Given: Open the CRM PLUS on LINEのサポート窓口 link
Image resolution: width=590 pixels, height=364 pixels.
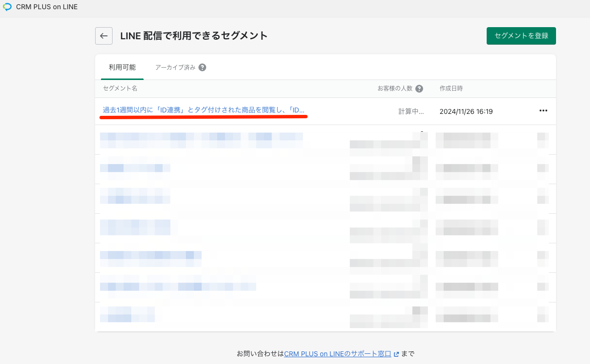Looking at the screenshot, I should 338,354.
